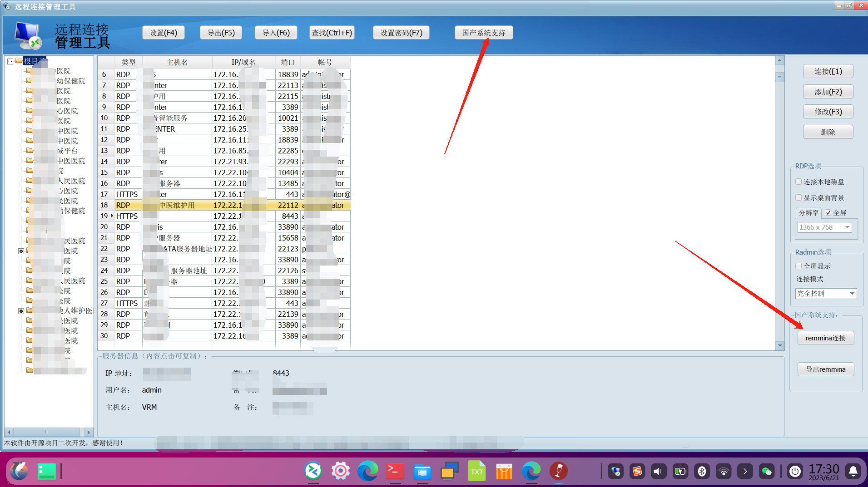Click the blue-orange overlapping screens taskbar icon
This screenshot has height=487, width=868.
click(449, 471)
